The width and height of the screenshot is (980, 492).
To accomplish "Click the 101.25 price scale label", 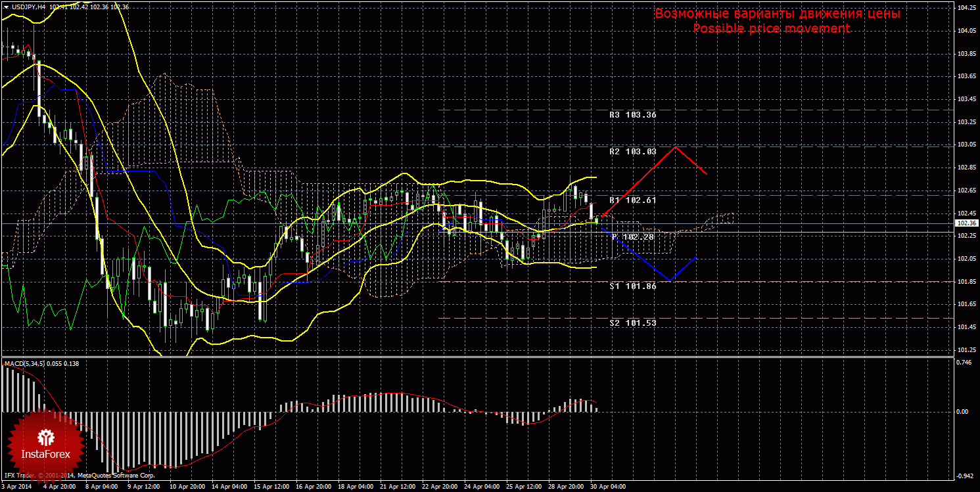I will tap(966, 349).
